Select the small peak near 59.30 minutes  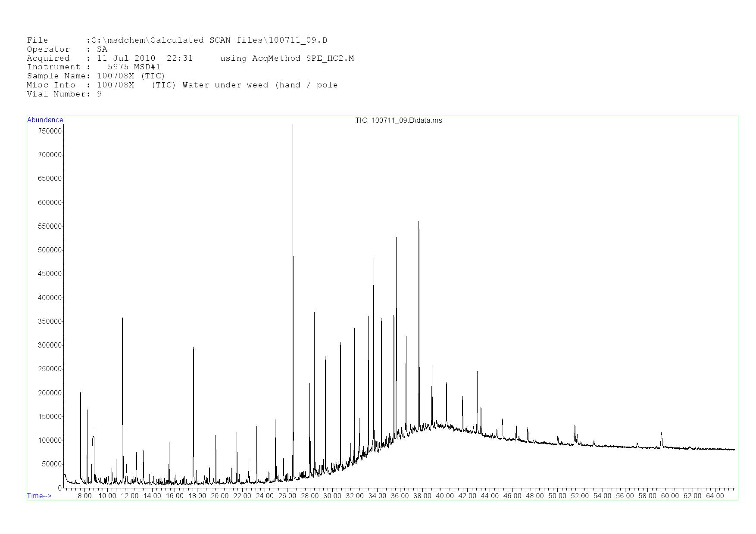pyautogui.click(x=661, y=434)
